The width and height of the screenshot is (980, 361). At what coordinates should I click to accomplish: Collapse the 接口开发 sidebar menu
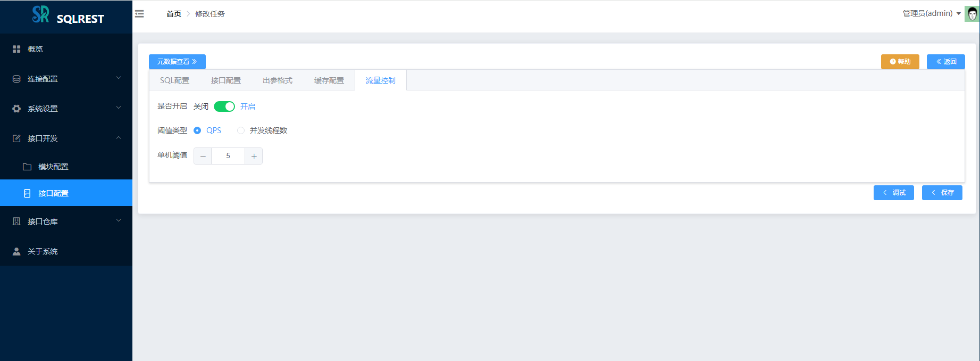[66, 138]
